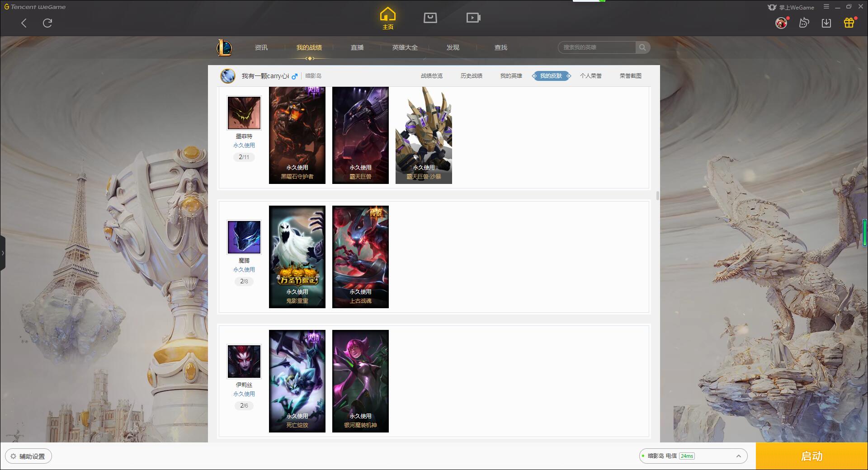Open 鬼影重重 skin card
Viewport: 868px width, 470px height.
coord(297,257)
